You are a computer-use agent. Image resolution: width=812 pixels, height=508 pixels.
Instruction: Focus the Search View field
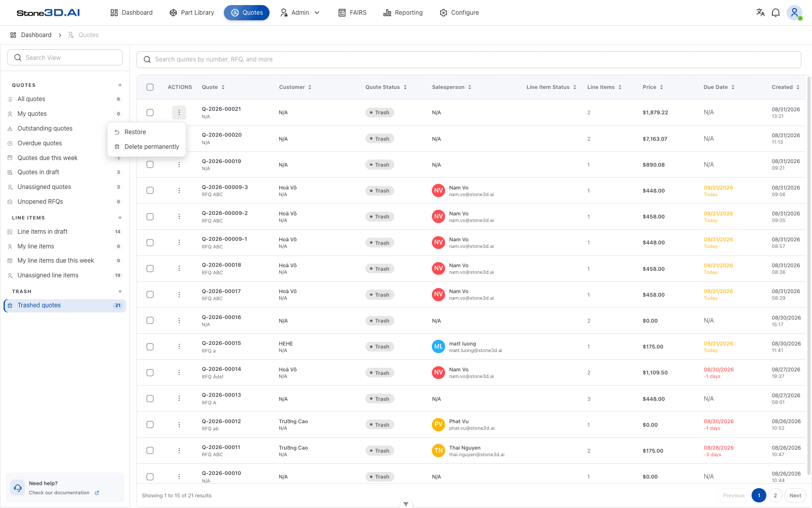[x=65, y=57]
